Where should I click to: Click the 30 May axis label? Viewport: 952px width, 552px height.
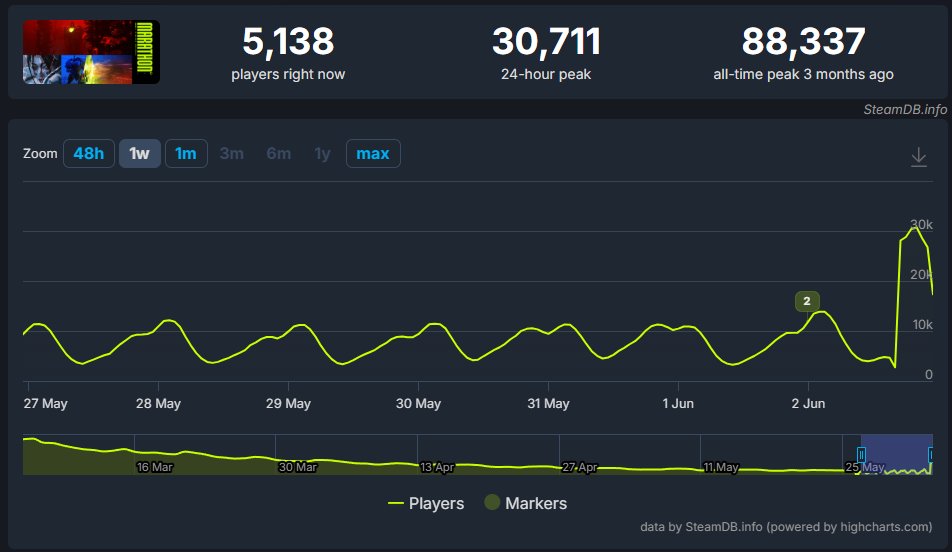click(418, 403)
